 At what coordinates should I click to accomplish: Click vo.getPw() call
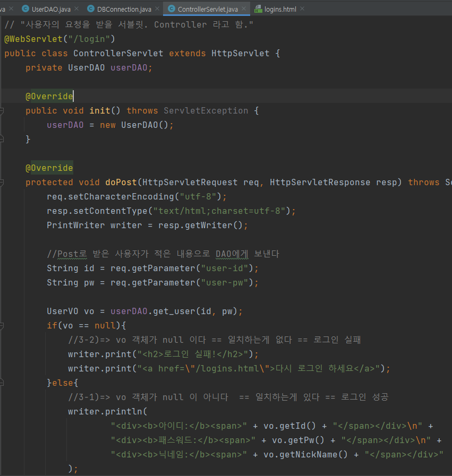point(298,440)
